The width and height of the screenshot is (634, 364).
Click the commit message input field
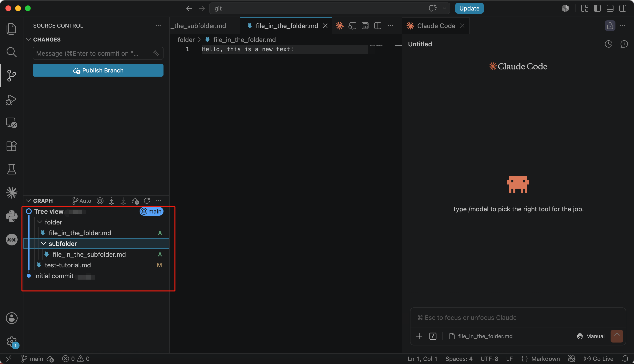click(x=98, y=53)
